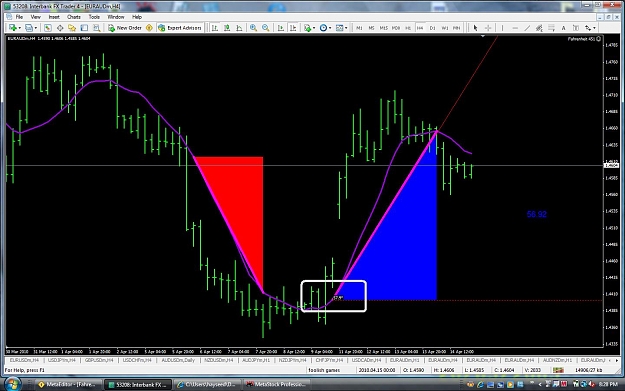Open the Profiles toolbar icon
This screenshot has height=391, width=625.
(29, 28)
